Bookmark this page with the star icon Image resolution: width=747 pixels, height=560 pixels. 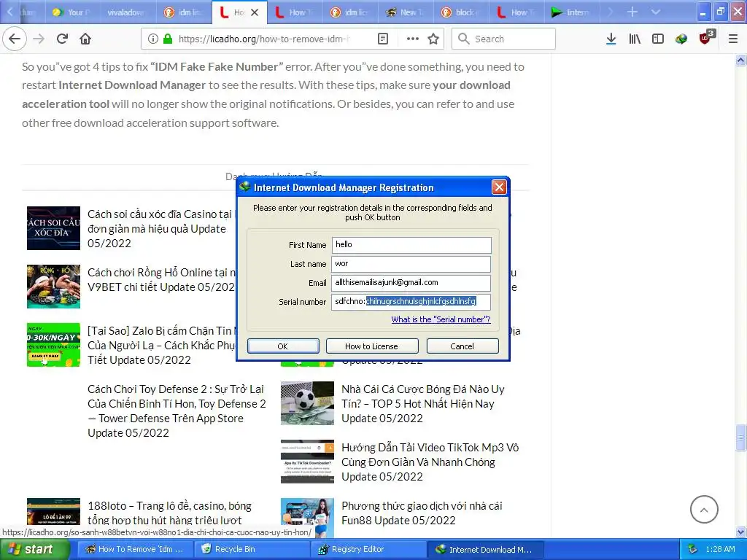[433, 39]
